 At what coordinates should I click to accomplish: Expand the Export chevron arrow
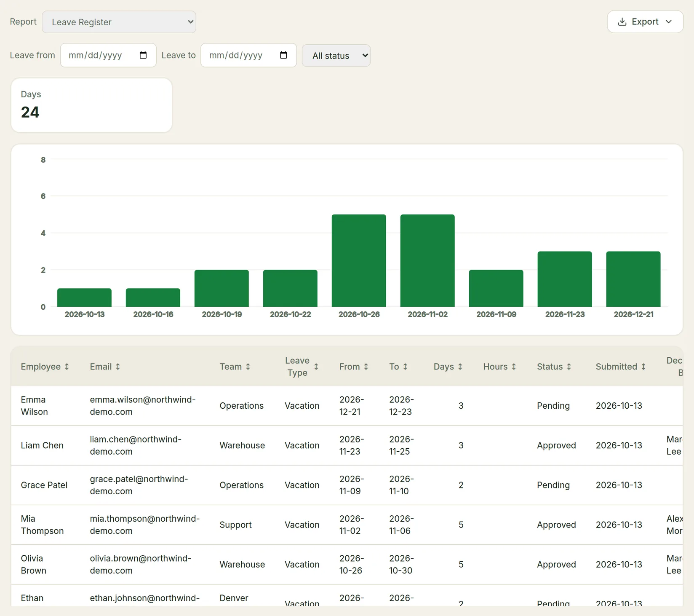(x=669, y=22)
